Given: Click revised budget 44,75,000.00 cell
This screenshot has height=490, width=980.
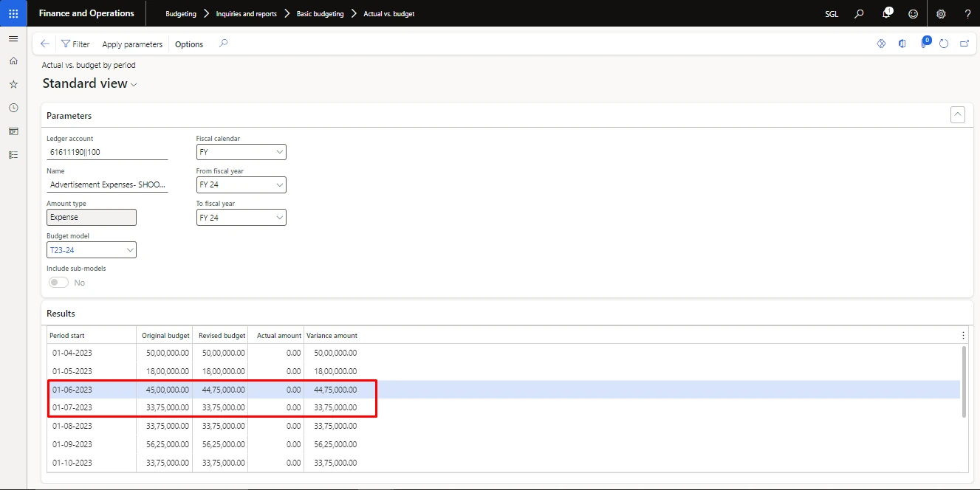Looking at the screenshot, I should coord(220,390).
